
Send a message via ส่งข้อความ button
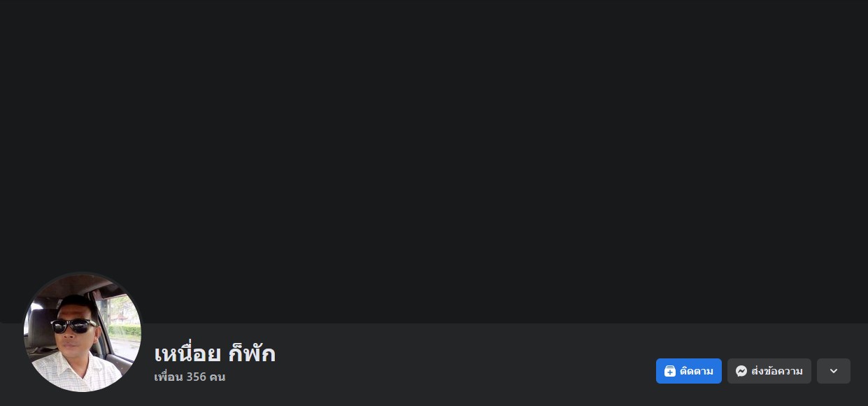click(769, 371)
